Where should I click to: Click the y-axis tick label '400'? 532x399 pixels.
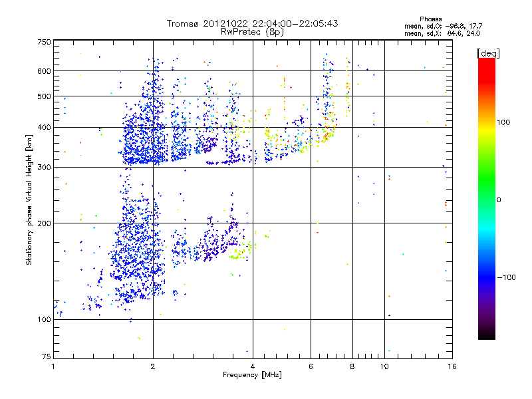point(45,128)
